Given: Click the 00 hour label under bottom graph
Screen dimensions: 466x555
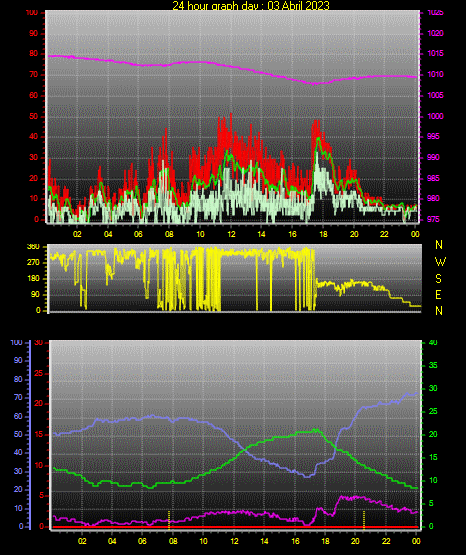Looking at the screenshot, I should point(416,541).
